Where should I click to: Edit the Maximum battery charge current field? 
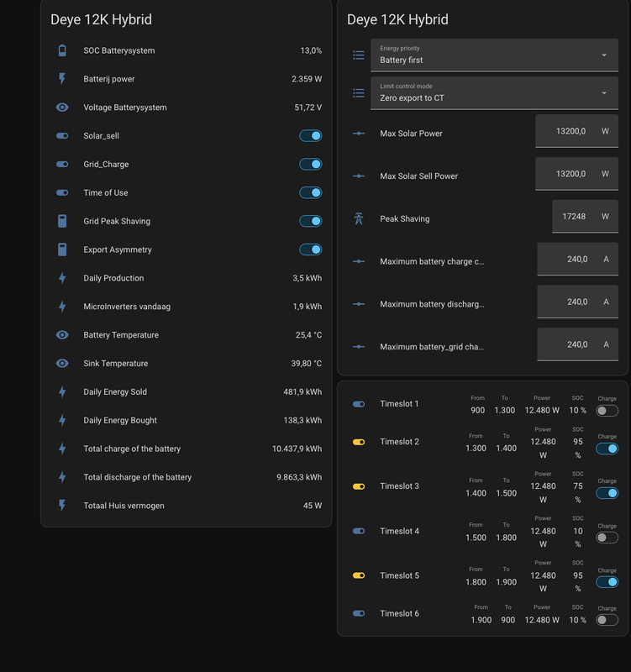(x=577, y=259)
